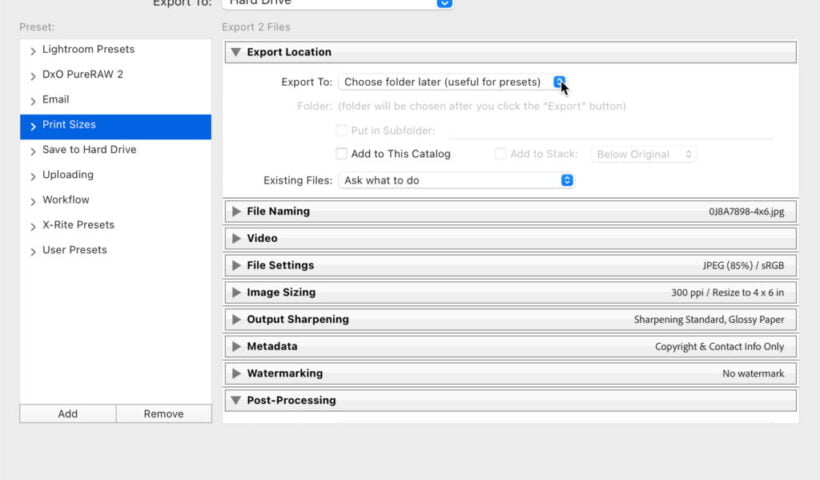Click the Post-Processing header title
Image resolution: width=820 pixels, height=480 pixels.
click(x=291, y=400)
